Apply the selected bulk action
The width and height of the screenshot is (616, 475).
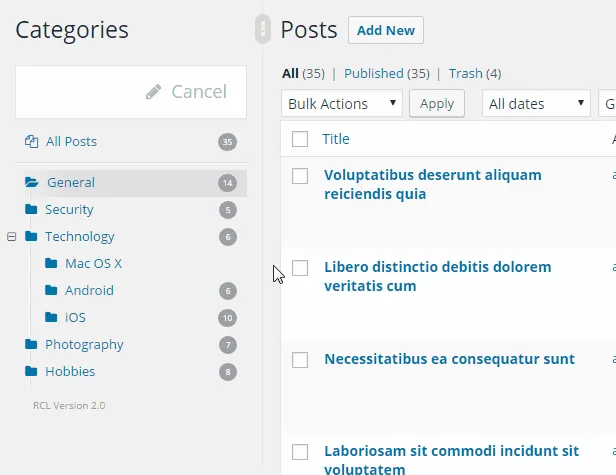coord(436,104)
